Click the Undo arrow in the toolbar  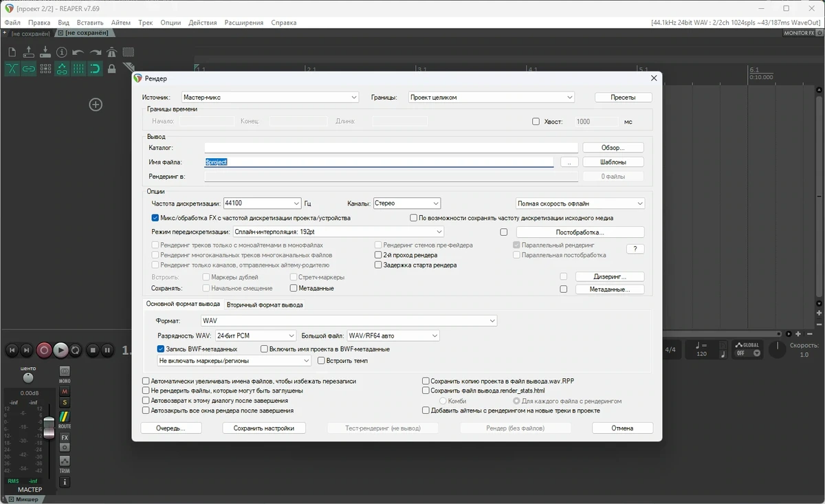point(78,52)
